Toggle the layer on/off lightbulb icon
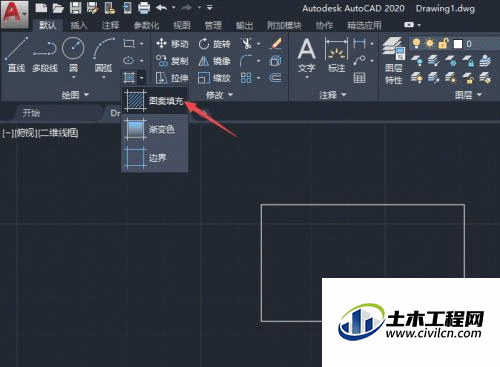This screenshot has width=500, height=367. pos(416,43)
